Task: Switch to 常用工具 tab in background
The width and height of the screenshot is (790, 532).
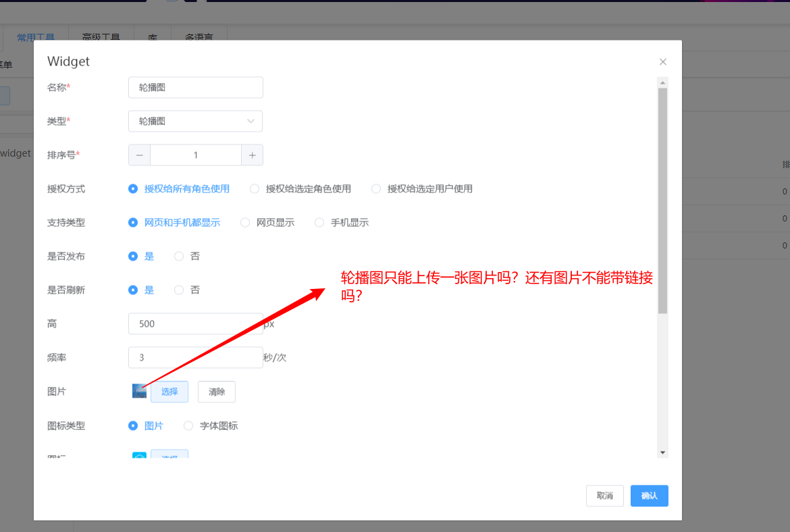Action: tap(36, 37)
